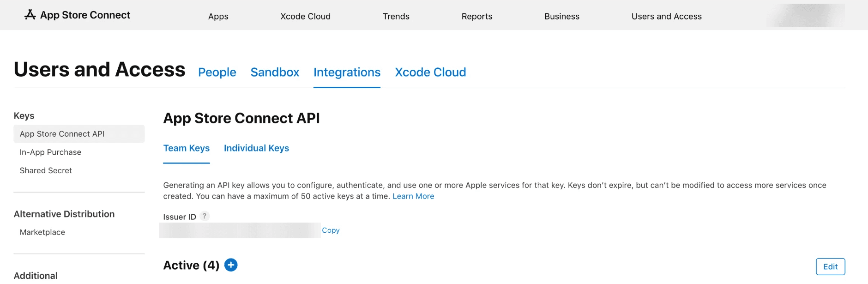Screen dimensions: 868x284
Task: Open Marketplace under Alternative Distribution
Action: 42,232
